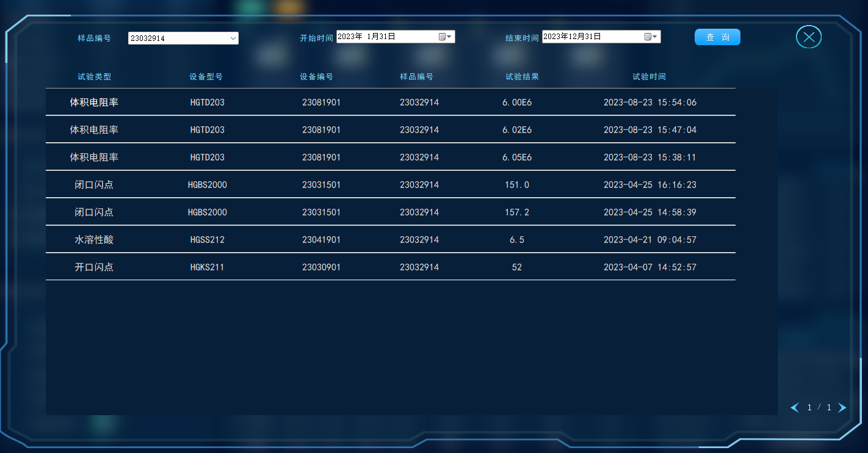Open the start time calendar picker icon
The width and height of the screenshot is (868, 453).
[x=445, y=37]
